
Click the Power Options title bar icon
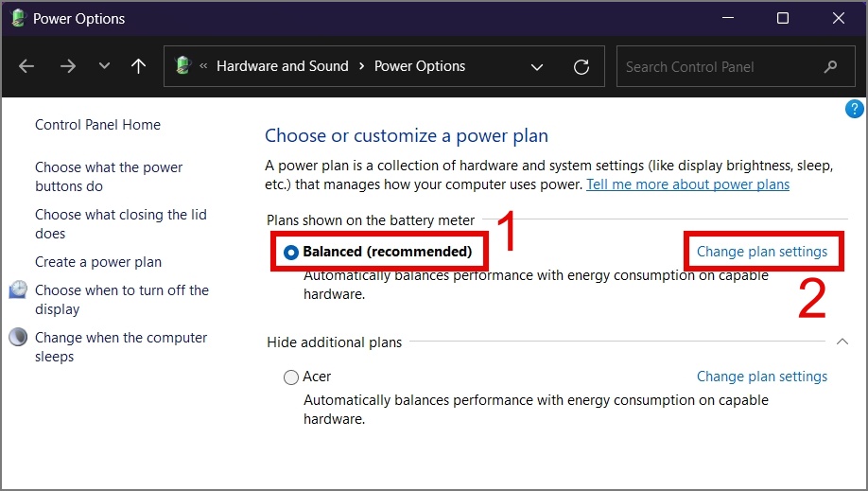18,18
